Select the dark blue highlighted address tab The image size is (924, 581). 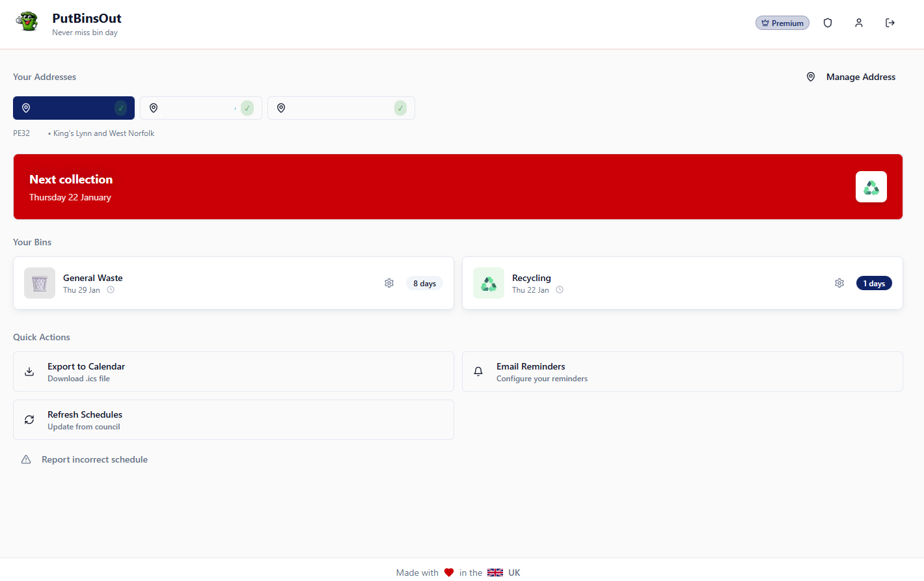pyautogui.click(x=74, y=108)
